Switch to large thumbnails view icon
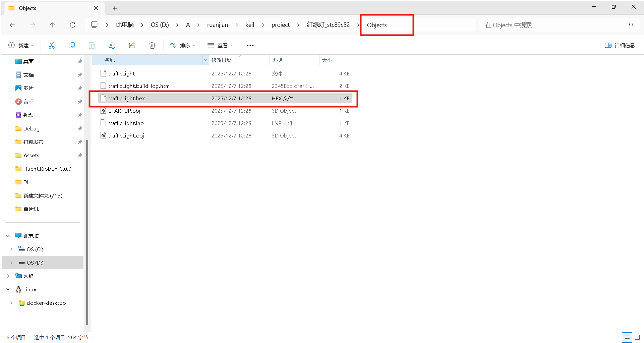Viewport: 644px width, 343px height. click(637, 337)
